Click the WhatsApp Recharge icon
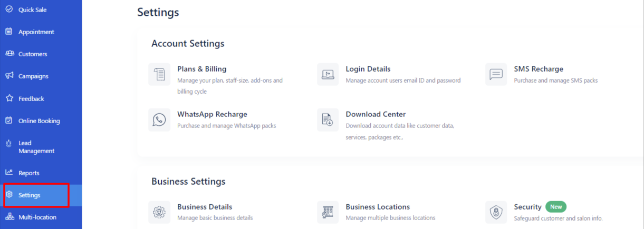The width and height of the screenshot is (644, 229). pyautogui.click(x=159, y=120)
